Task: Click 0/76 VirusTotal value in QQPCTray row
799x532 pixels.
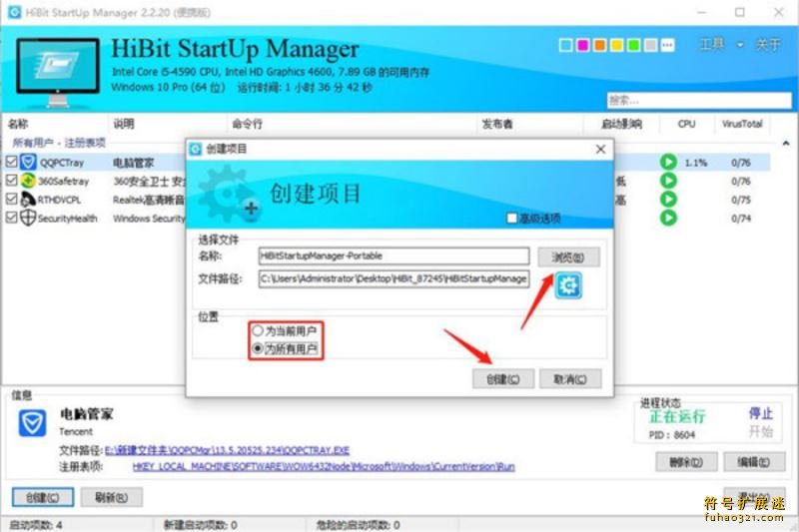Action: coord(741,163)
